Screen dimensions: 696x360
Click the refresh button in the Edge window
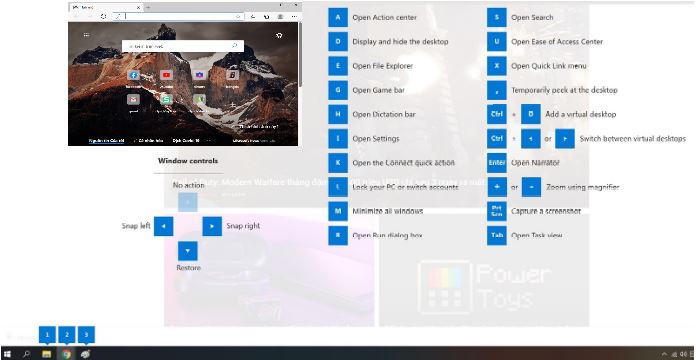click(103, 16)
